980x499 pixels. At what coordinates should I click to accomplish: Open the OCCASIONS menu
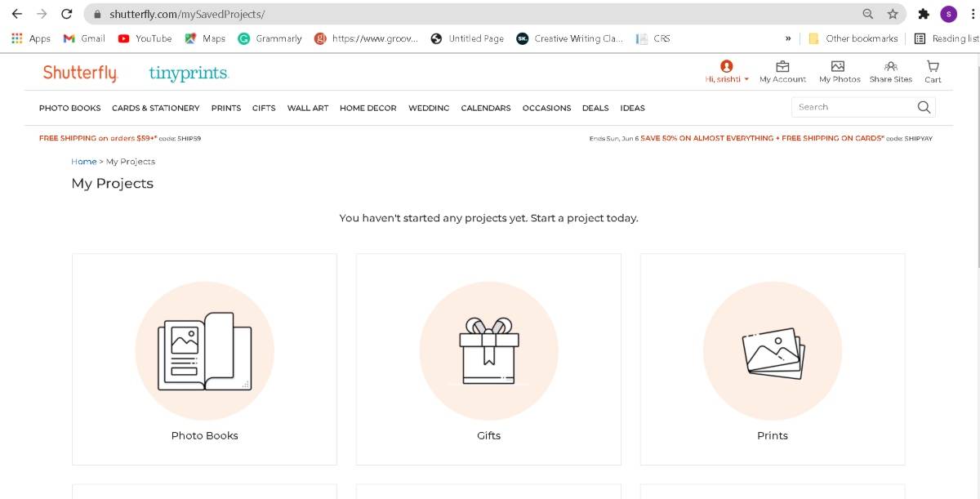[x=546, y=108]
